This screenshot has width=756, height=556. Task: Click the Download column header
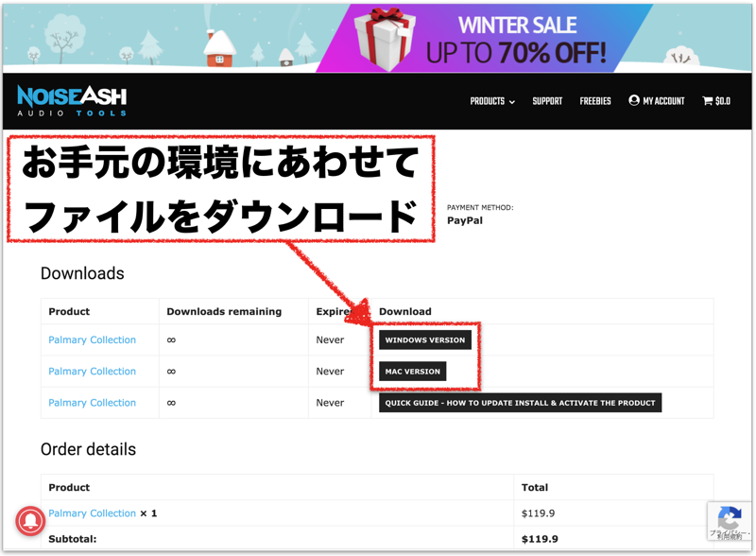(405, 311)
